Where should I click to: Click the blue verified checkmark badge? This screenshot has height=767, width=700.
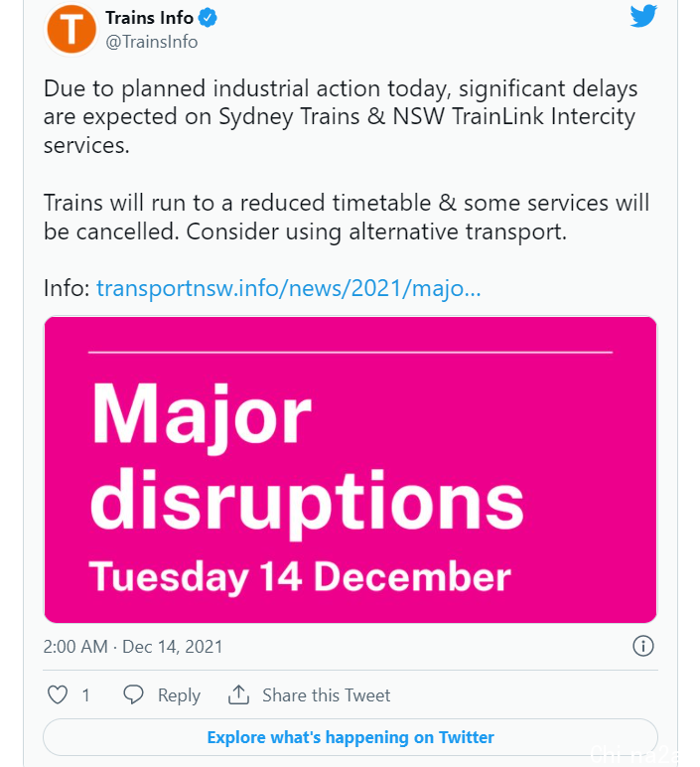point(208,18)
